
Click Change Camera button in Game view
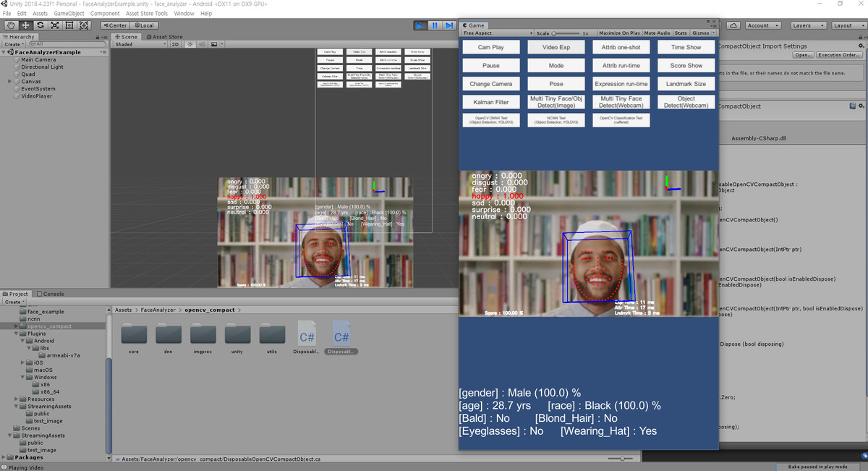[x=491, y=84]
